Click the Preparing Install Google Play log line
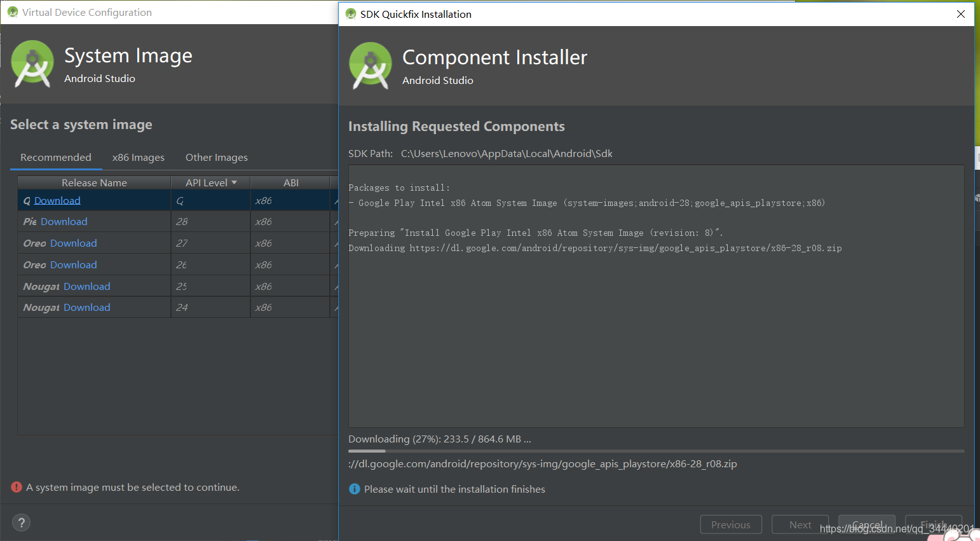The width and height of the screenshot is (980, 541). click(x=536, y=233)
